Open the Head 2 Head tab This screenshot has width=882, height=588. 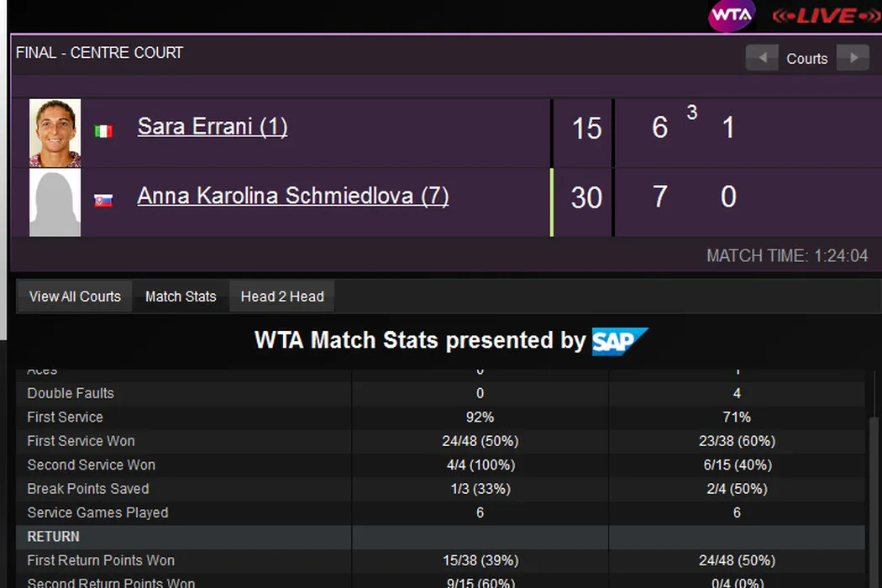pos(282,297)
